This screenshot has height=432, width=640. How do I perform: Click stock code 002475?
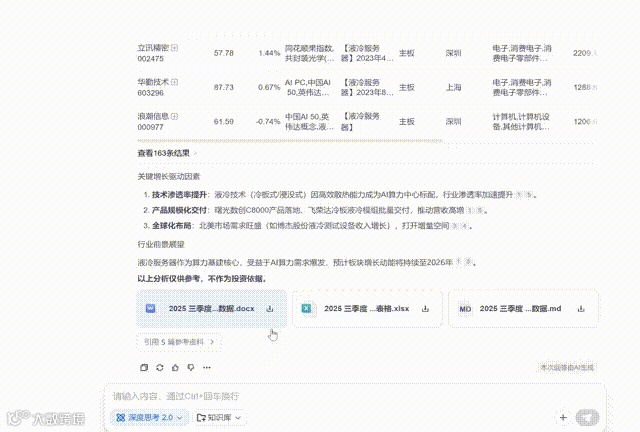151,59
